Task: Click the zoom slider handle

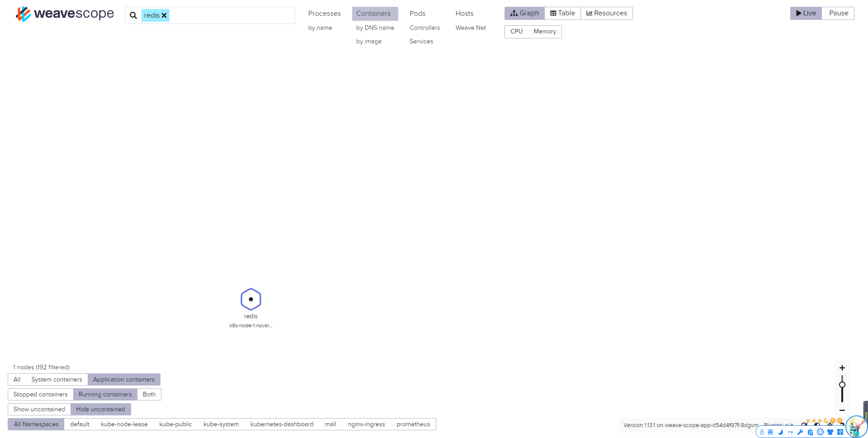Action: (842, 385)
